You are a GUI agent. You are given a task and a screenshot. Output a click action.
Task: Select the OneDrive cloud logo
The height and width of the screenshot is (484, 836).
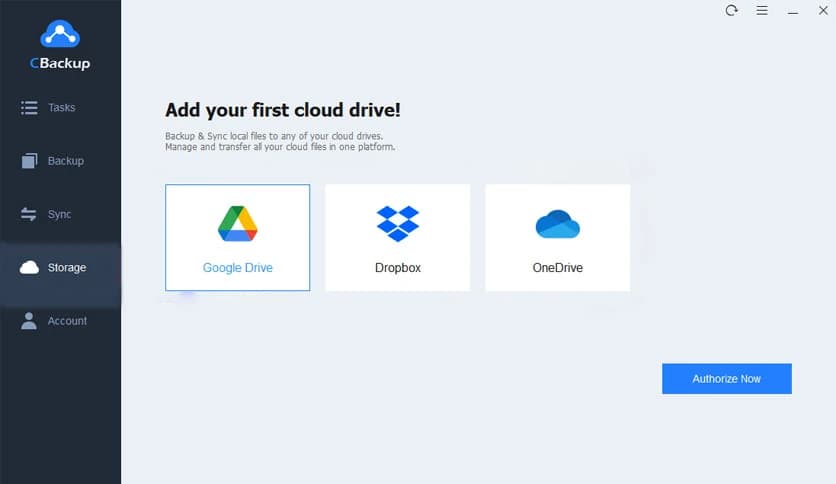pyautogui.click(x=558, y=224)
